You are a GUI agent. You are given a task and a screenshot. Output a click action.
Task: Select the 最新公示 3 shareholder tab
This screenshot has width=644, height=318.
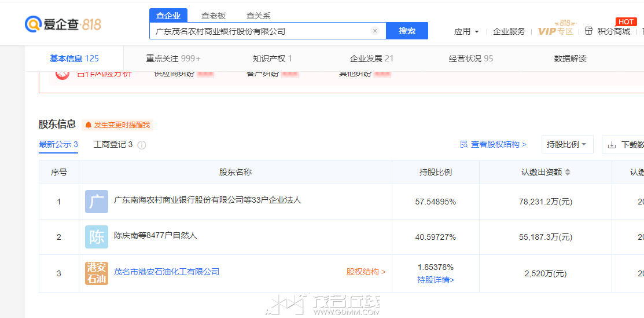[x=58, y=144]
